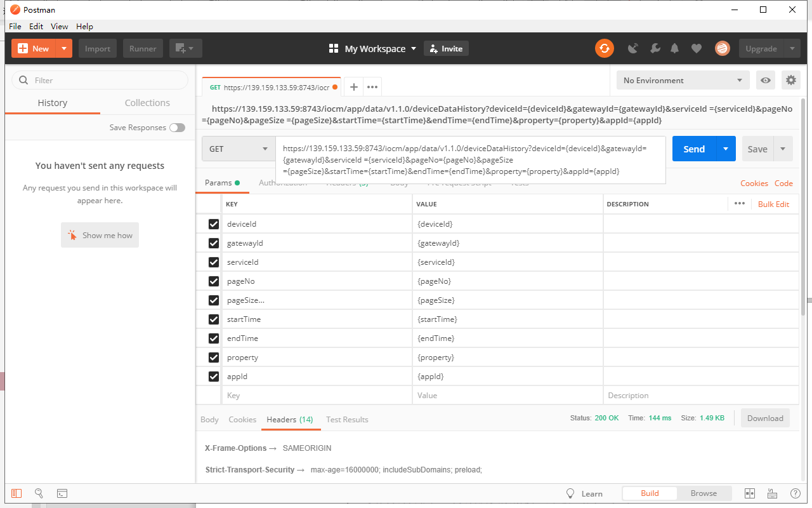Uncheck the startTime parameter checkbox
This screenshot has width=812, height=508.
tap(213, 319)
